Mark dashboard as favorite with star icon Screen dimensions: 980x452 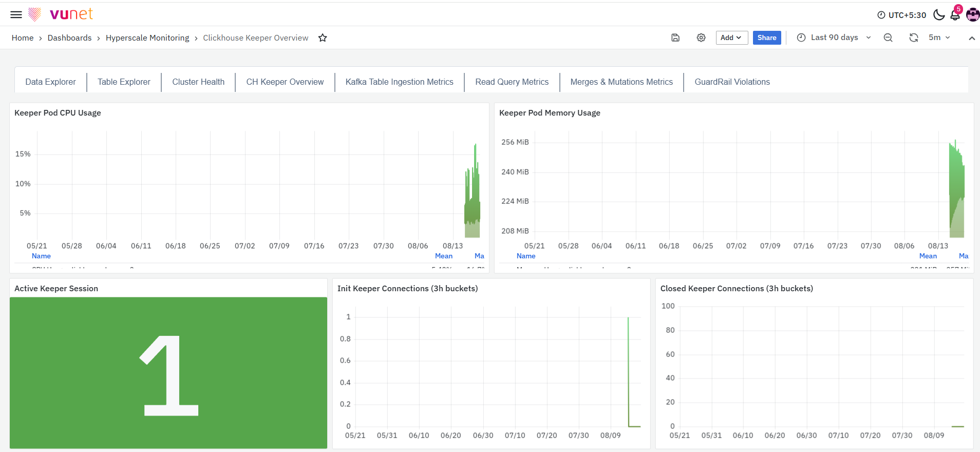tap(323, 37)
